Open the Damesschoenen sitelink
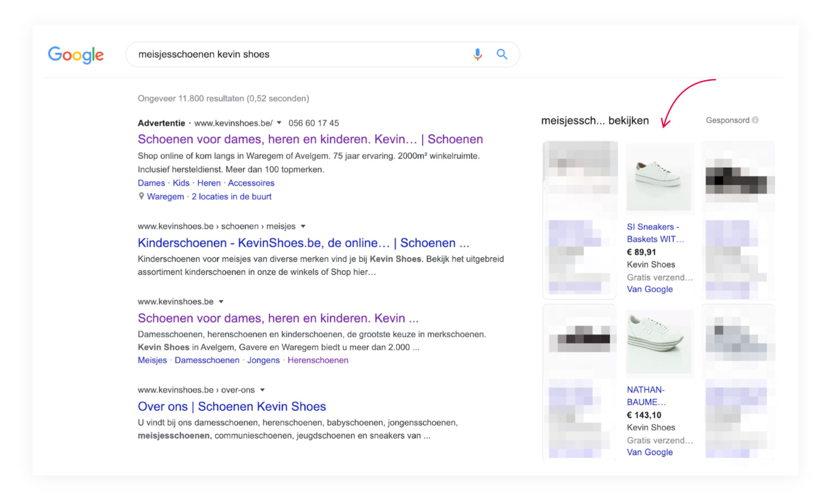Viewport: 825px width, 504px height. 207,360
